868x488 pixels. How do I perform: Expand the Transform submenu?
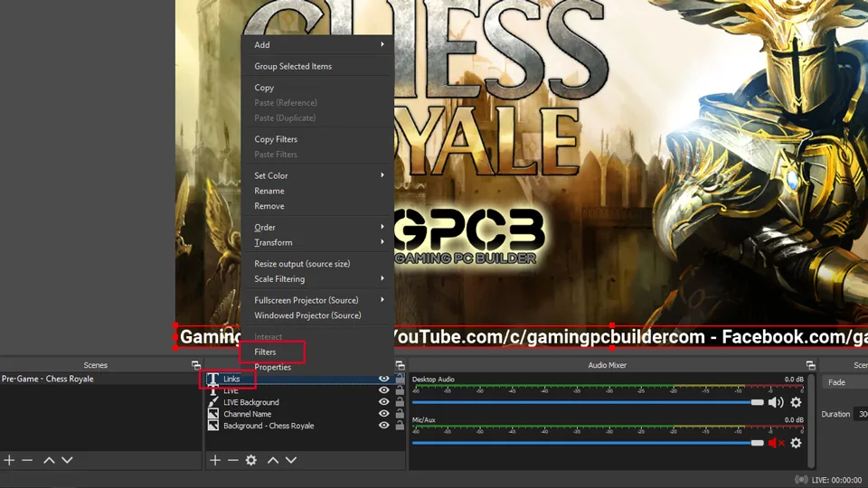click(x=317, y=242)
